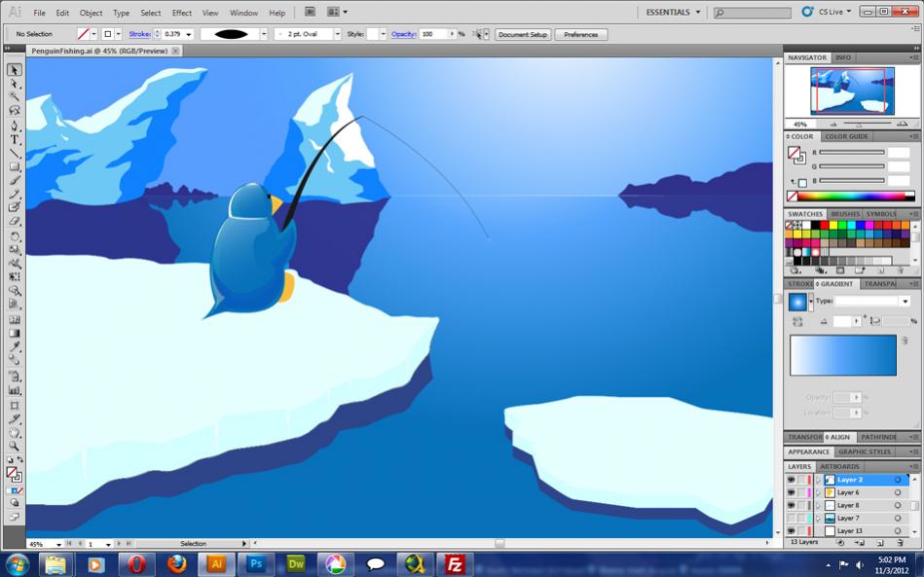Select the Zoom tool in toolbar

[15, 447]
